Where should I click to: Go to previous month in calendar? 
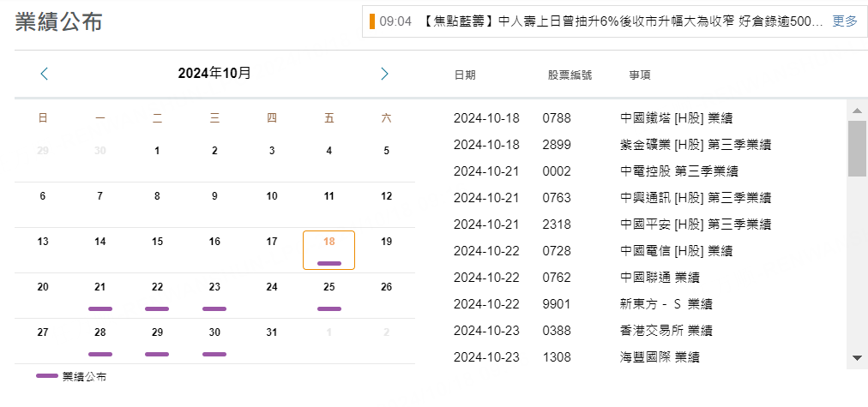[x=45, y=74]
